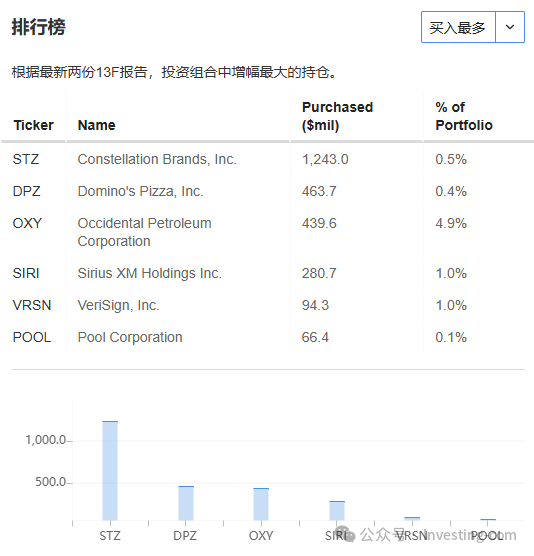This screenshot has height=556, width=534.
Task: Click the DPZ bar in chart
Action: coord(186,503)
